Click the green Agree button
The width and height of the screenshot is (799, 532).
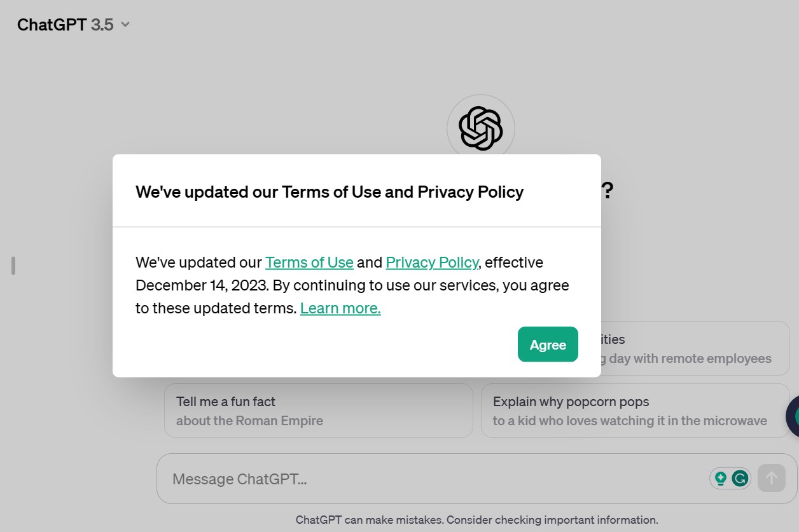pos(548,344)
